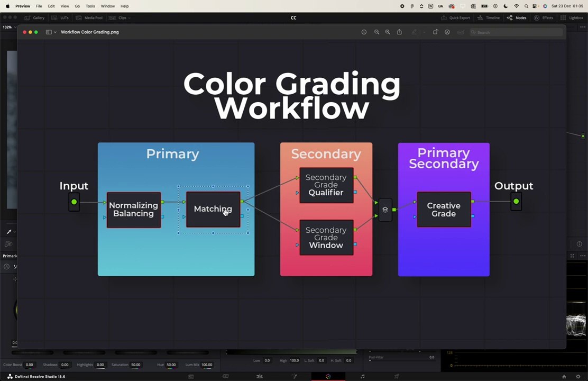Open DaVinci Resolve's Deliver rocket icon
The height and width of the screenshot is (381, 588).
coord(397,376)
